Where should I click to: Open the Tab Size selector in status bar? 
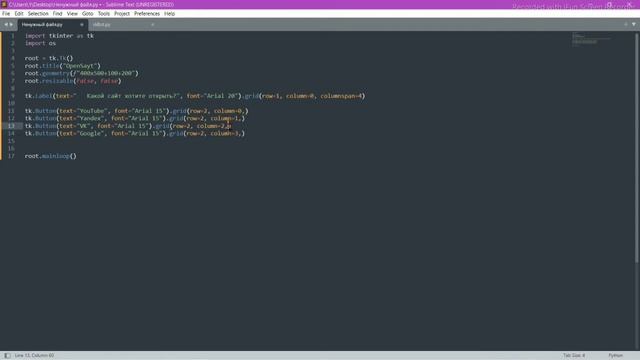[x=574, y=356]
